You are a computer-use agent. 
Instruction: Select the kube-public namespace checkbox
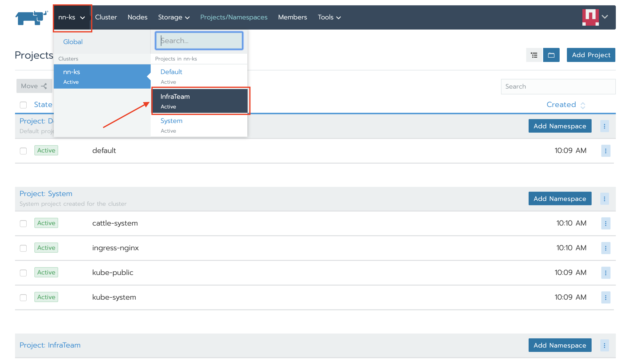23,273
